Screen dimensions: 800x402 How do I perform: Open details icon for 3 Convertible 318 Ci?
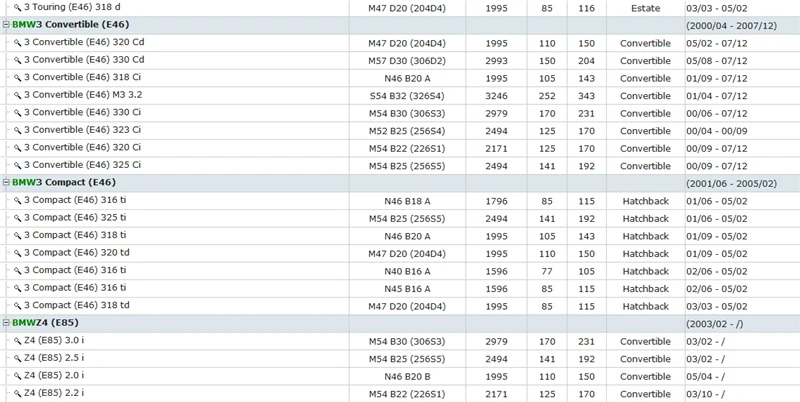point(17,78)
